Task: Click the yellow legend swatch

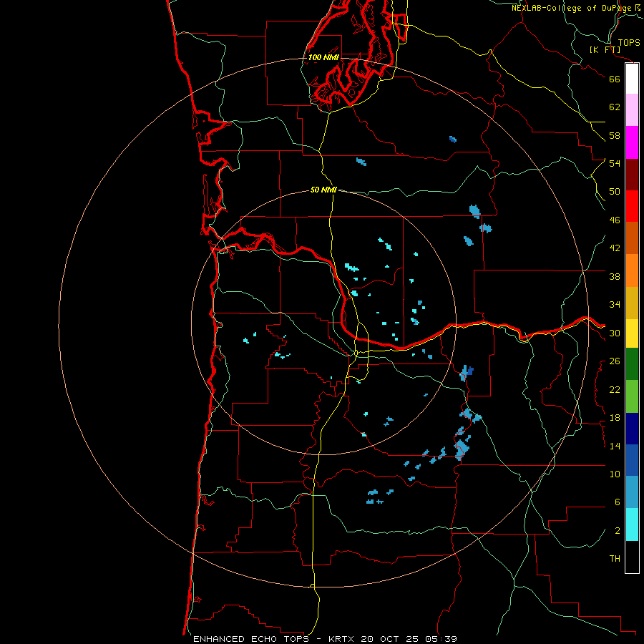Action: [632, 333]
